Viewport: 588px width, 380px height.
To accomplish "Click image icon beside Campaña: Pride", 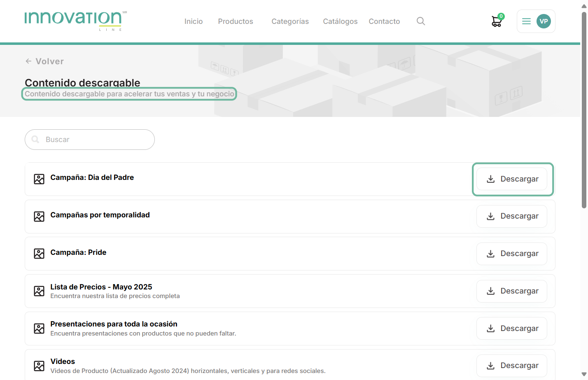I will (39, 254).
